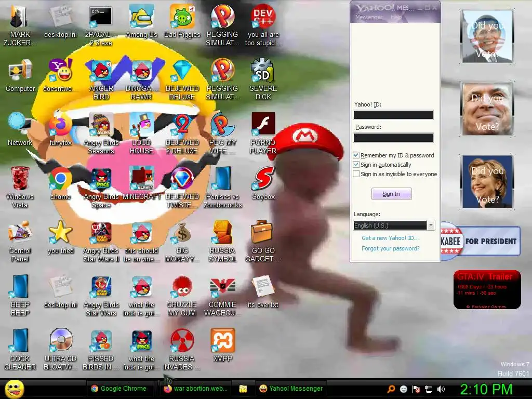Screen dimensions: 532x399
Task: Open the smiley face Start button
Action: [14, 389]
